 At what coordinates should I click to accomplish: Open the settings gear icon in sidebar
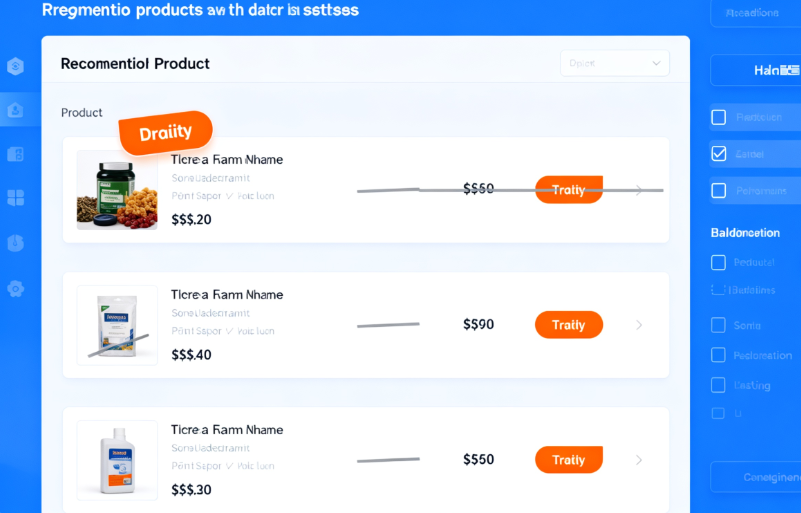pos(15,288)
